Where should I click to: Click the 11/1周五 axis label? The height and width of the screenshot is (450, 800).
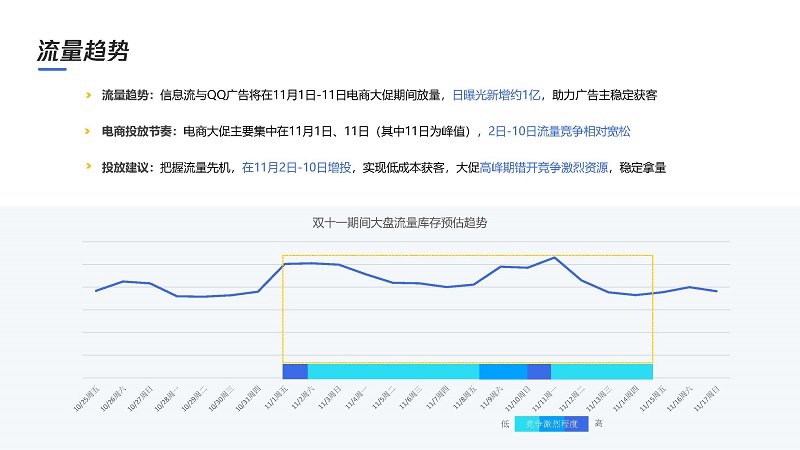coord(276,397)
